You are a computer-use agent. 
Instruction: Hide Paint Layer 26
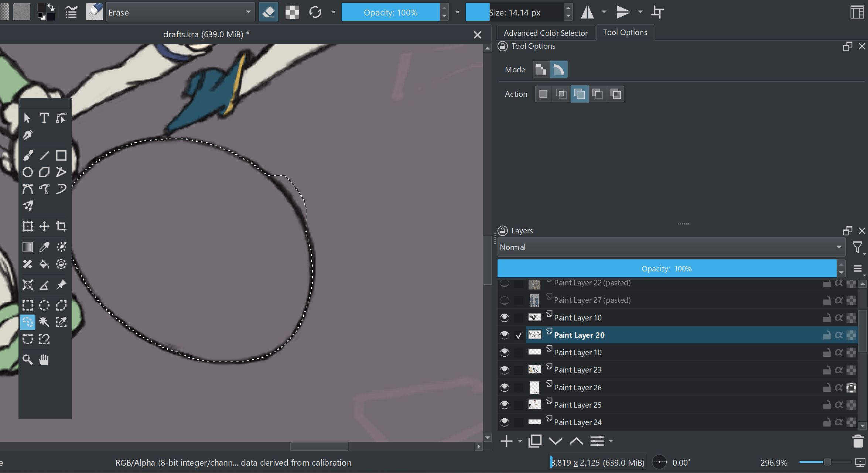tap(505, 387)
